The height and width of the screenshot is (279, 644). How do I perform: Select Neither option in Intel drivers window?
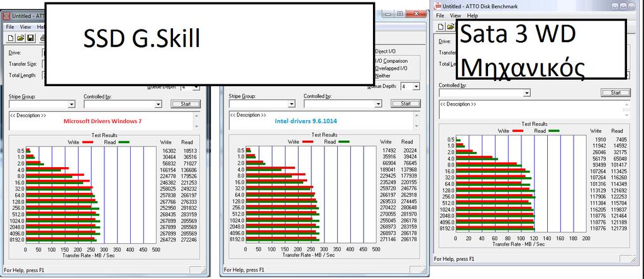tap(382, 76)
